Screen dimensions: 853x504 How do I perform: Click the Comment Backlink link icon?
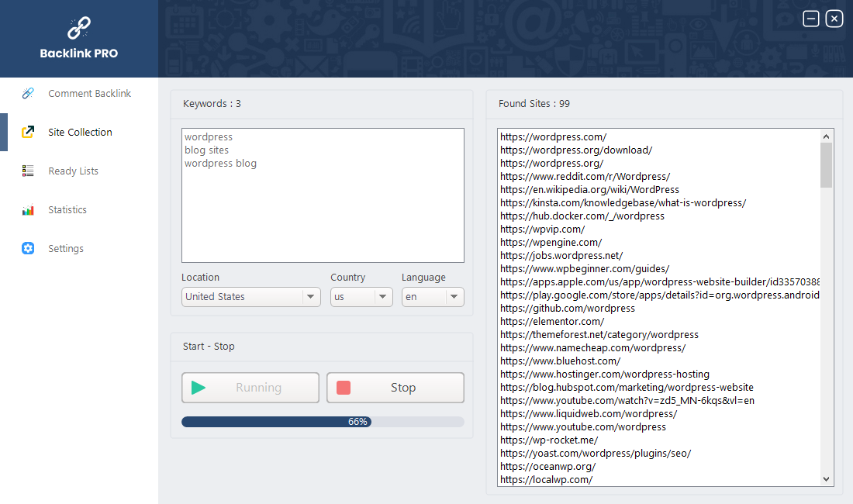tap(28, 93)
